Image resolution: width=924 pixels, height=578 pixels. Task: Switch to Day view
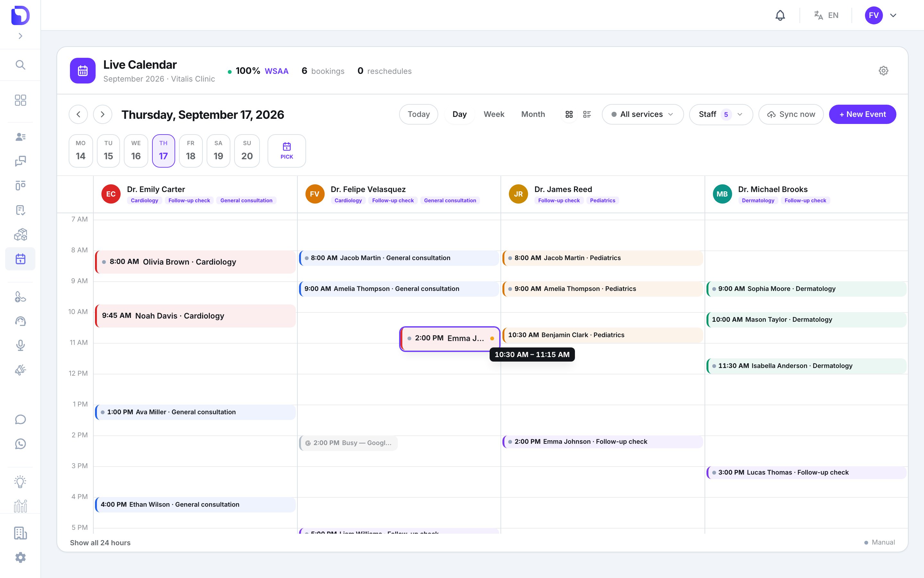pos(459,114)
